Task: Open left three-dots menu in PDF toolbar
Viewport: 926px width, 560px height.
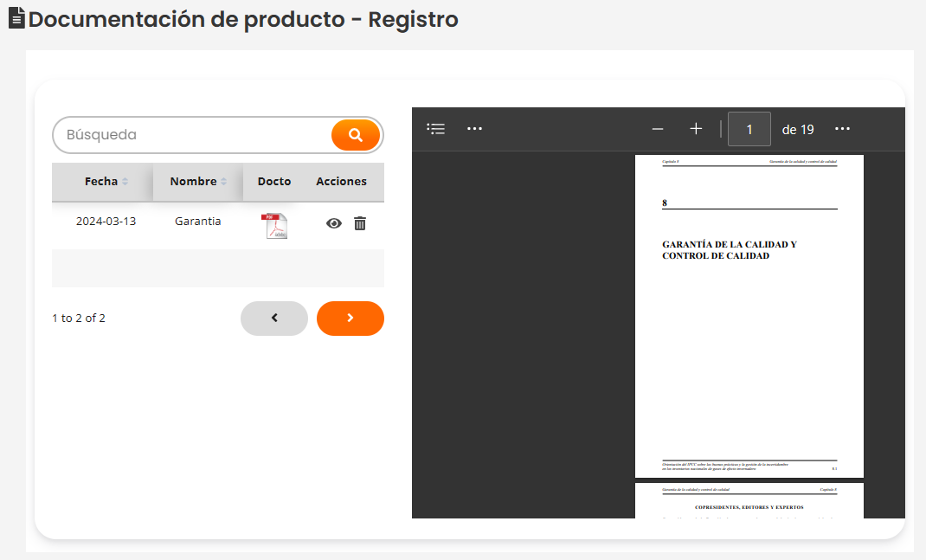Action: pos(474,129)
